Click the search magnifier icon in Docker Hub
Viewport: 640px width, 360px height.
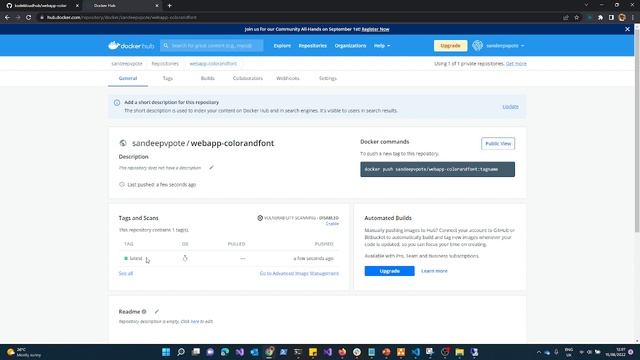coord(166,46)
